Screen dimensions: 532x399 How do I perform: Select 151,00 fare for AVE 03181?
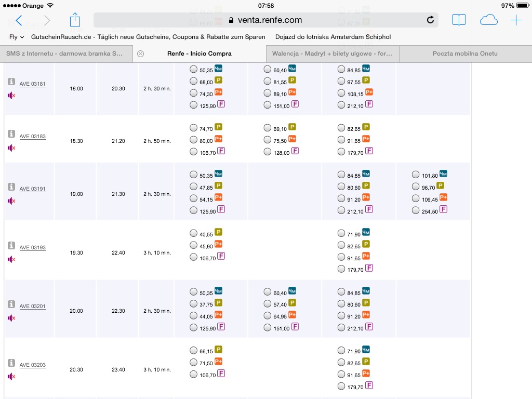(x=268, y=105)
